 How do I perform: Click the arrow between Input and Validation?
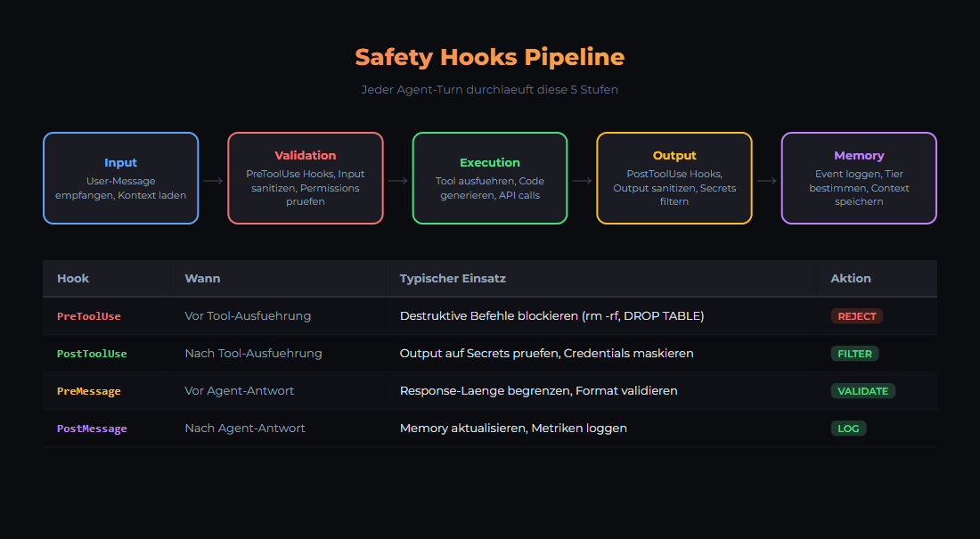point(213,181)
